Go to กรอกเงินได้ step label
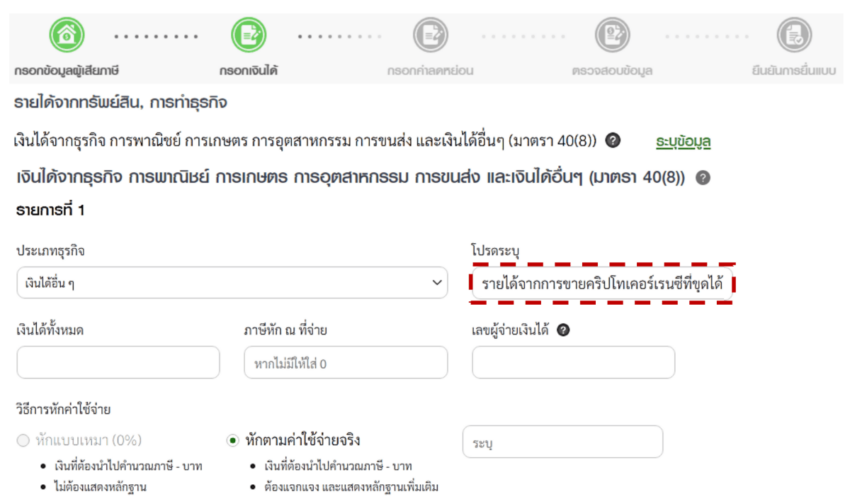Screen dimensions: 850x504 pos(249,70)
